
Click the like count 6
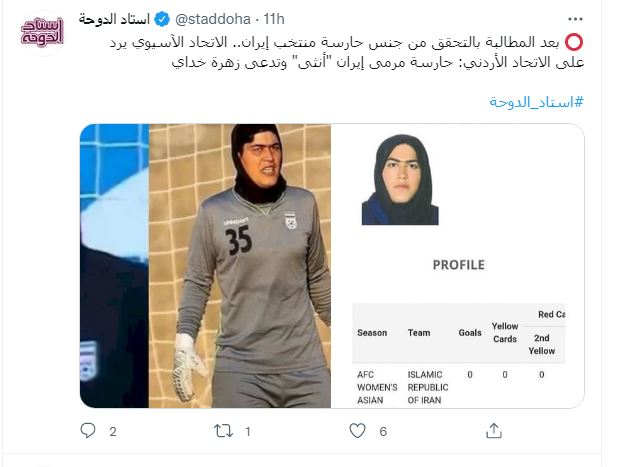pos(383,432)
